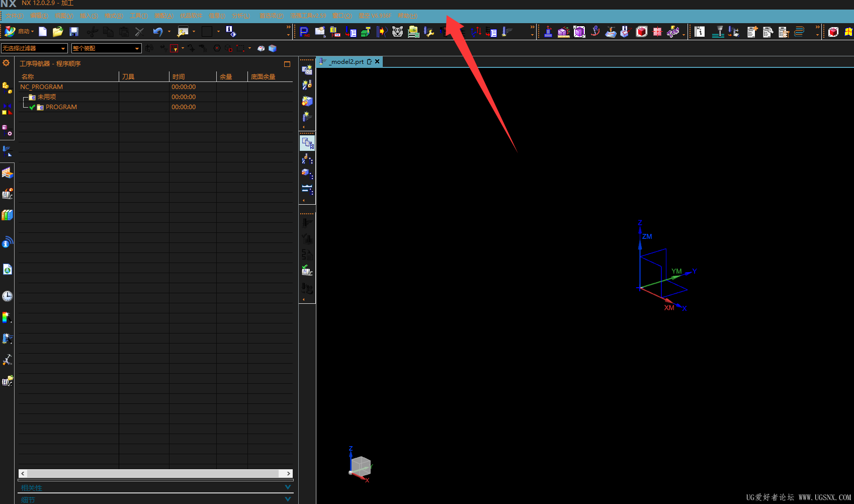
Task: Select the PROGRAM group node
Action: click(61, 107)
